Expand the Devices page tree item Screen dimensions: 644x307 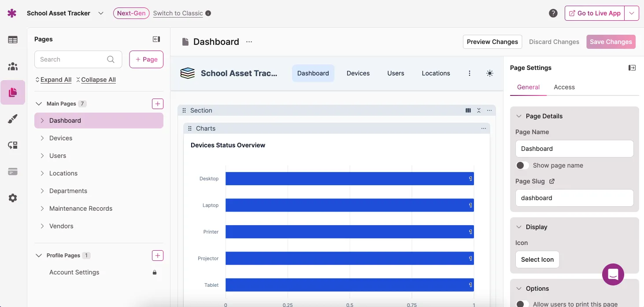click(42, 138)
